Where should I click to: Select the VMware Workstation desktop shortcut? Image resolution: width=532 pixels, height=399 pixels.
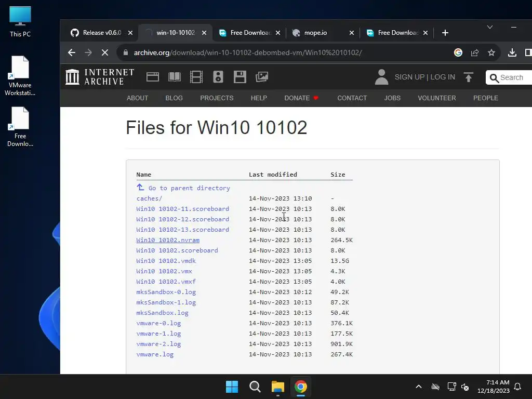tap(20, 76)
